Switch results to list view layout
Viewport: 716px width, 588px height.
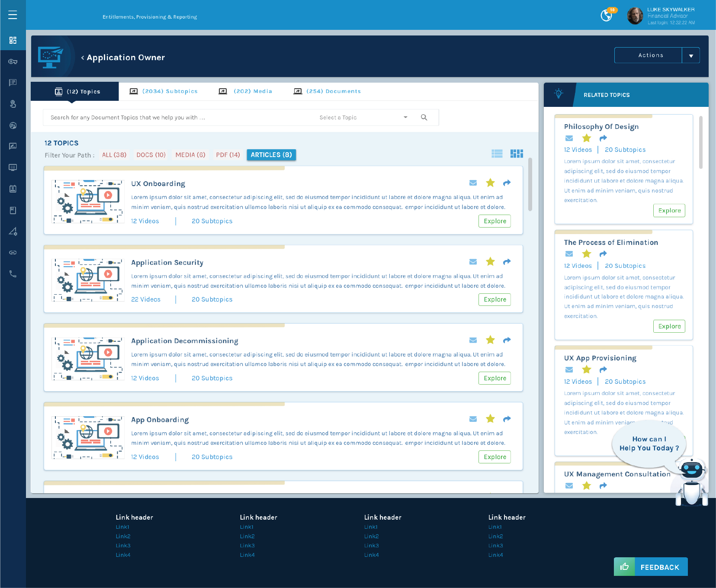point(497,153)
